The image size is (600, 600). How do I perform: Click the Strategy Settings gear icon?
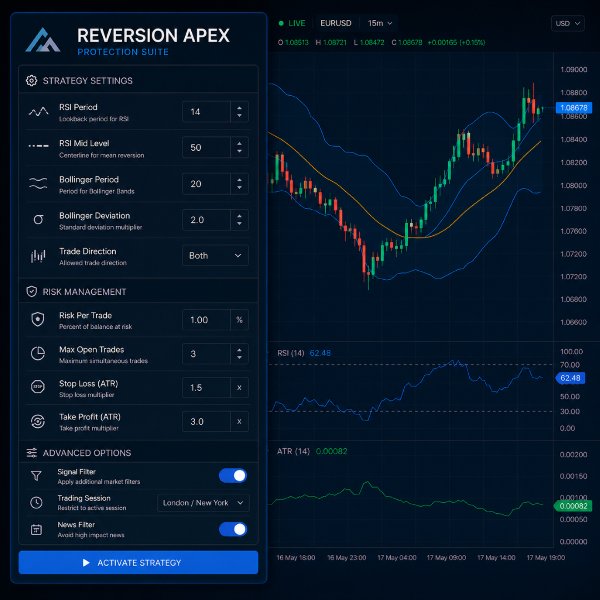31,81
